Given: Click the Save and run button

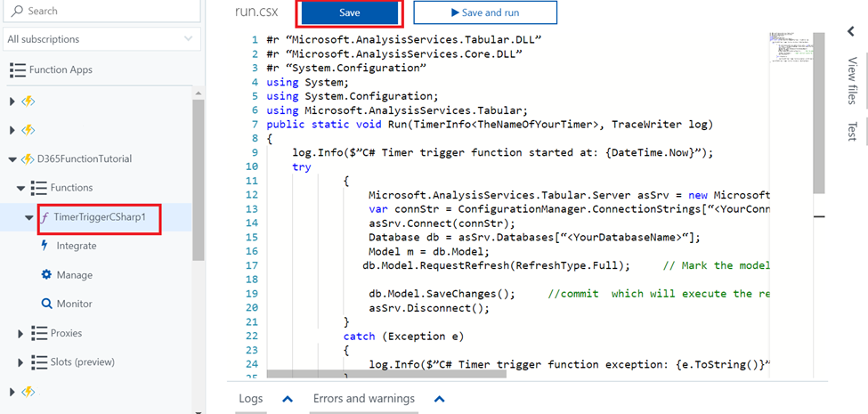Looking at the screenshot, I should 485,12.
